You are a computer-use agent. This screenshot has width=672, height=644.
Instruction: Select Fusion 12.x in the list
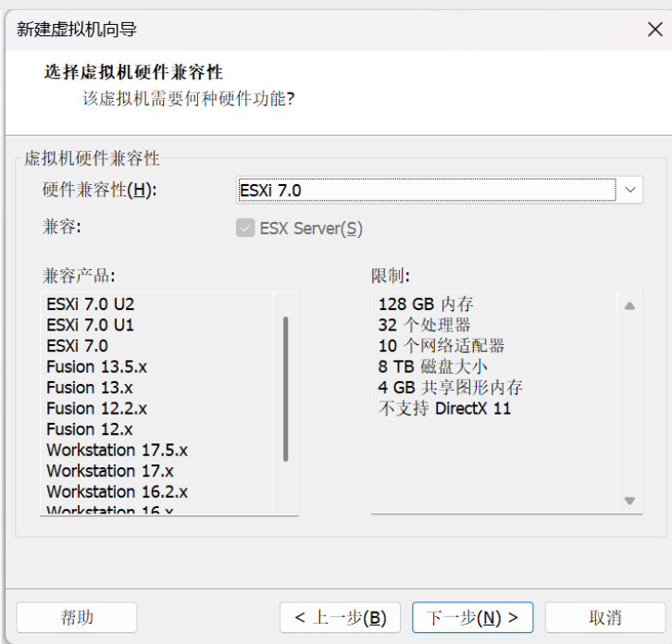(x=90, y=429)
